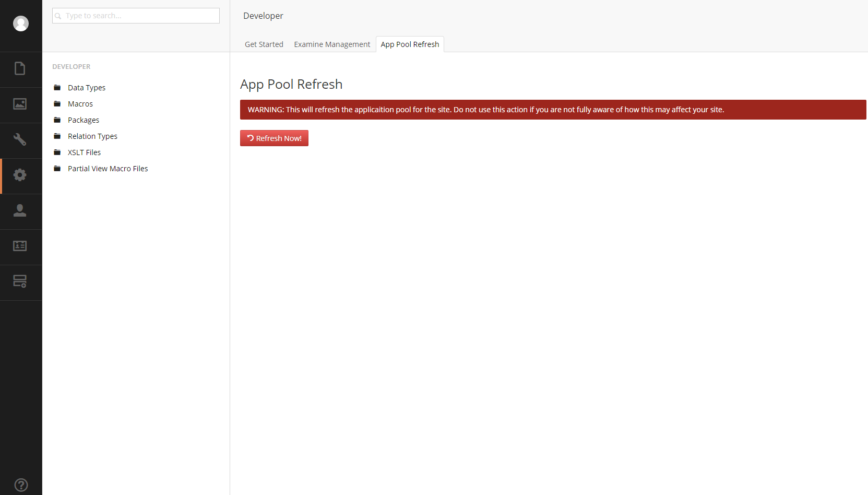Select the Developer gear section

(20, 175)
